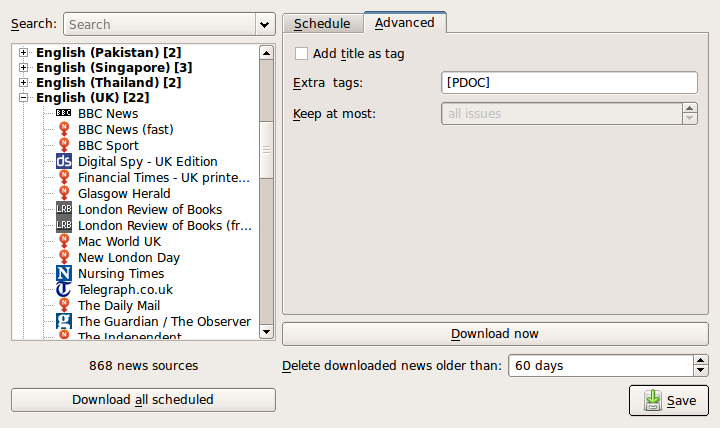This screenshot has width=720, height=428.
Task: Click the BBC Sport recipe icon
Action: (64, 145)
